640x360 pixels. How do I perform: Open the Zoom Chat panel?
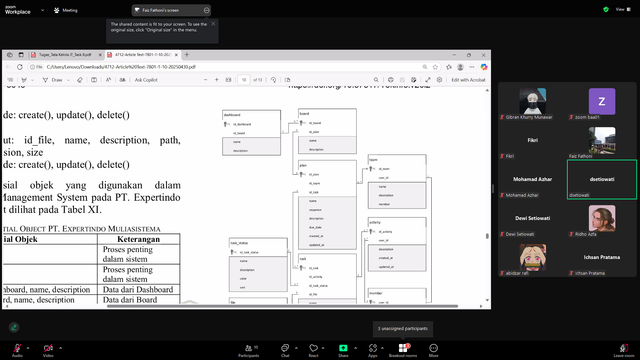(x=285, y=350)
